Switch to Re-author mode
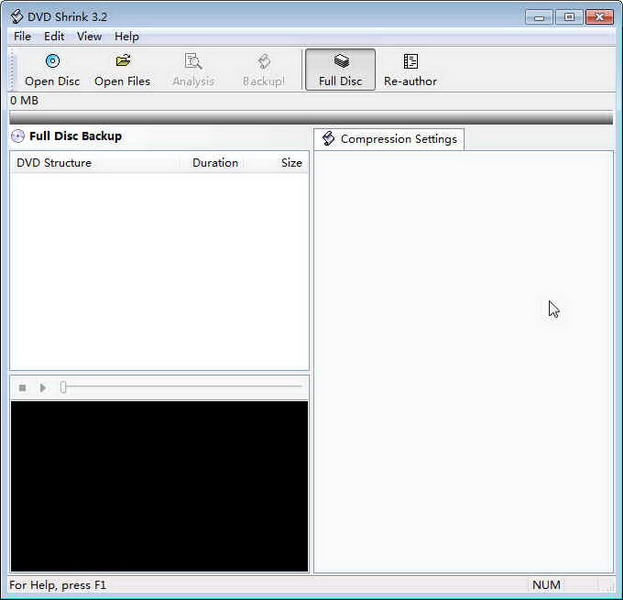The image size is (623, 600). click(x=410, y=62)
